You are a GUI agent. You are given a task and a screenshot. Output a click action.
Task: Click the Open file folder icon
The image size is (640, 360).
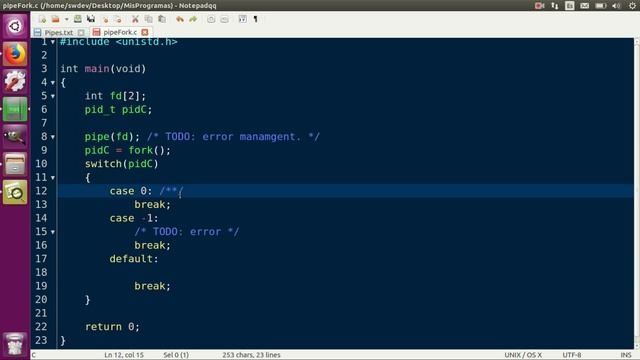click(56, 19)
